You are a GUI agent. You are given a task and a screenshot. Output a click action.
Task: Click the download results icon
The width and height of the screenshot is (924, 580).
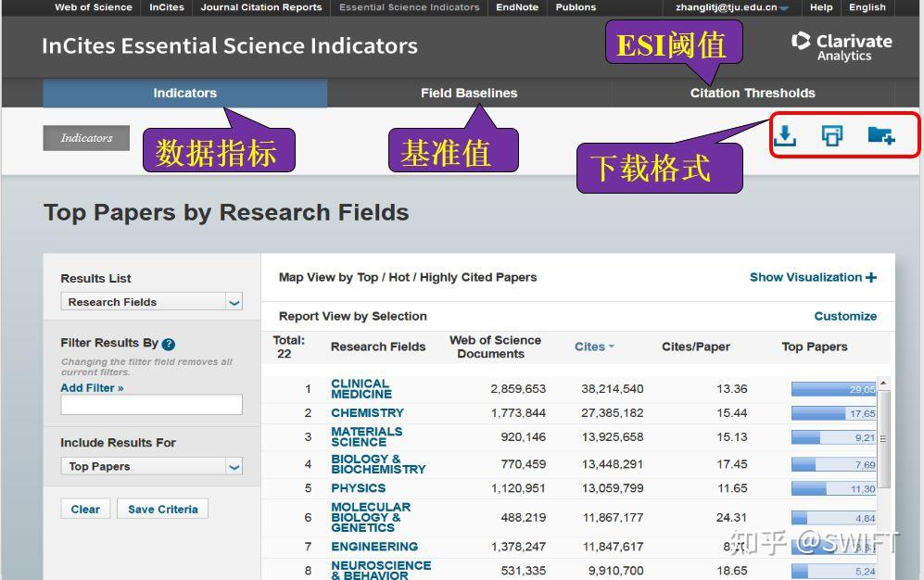point(785,135)
